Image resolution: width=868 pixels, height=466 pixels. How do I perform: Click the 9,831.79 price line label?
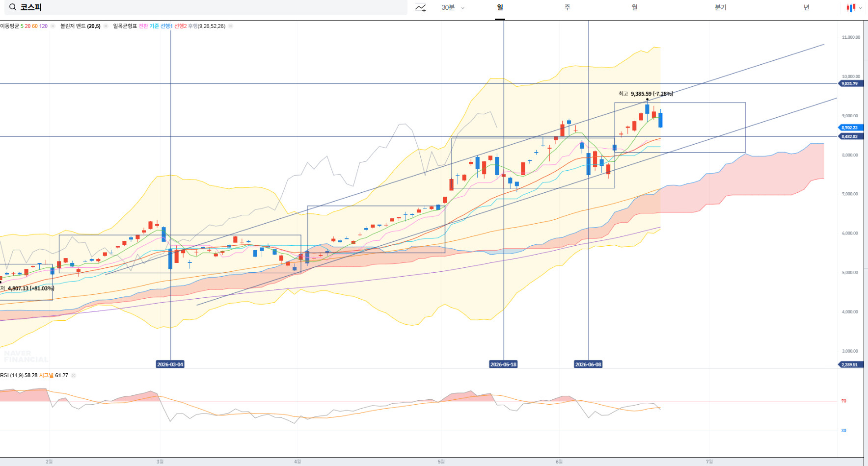click(849, 83)
